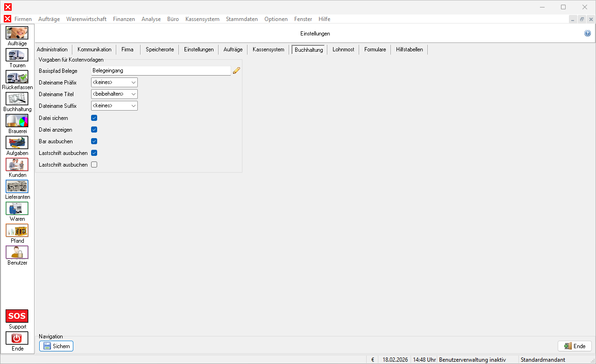Click the red SOS Support icon
This screenshot has height=364, width=596.
(17, 316)
